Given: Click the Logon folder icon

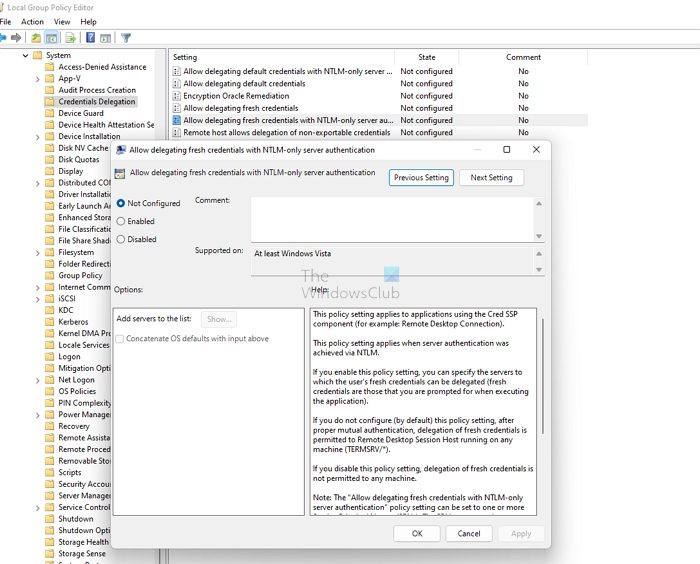Looking at the screenshot, I should coord(50,356).
